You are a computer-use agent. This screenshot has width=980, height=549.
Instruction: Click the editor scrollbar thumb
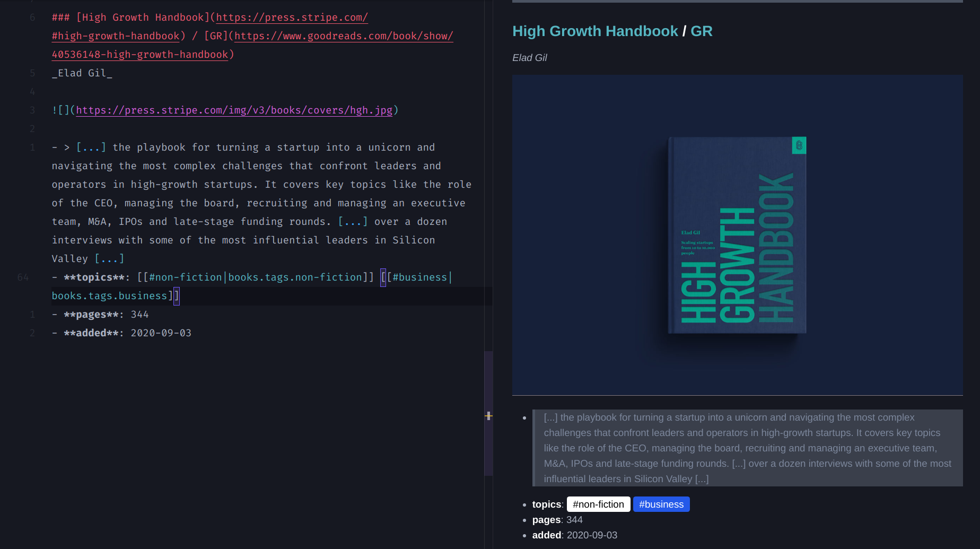pos(488,413)
